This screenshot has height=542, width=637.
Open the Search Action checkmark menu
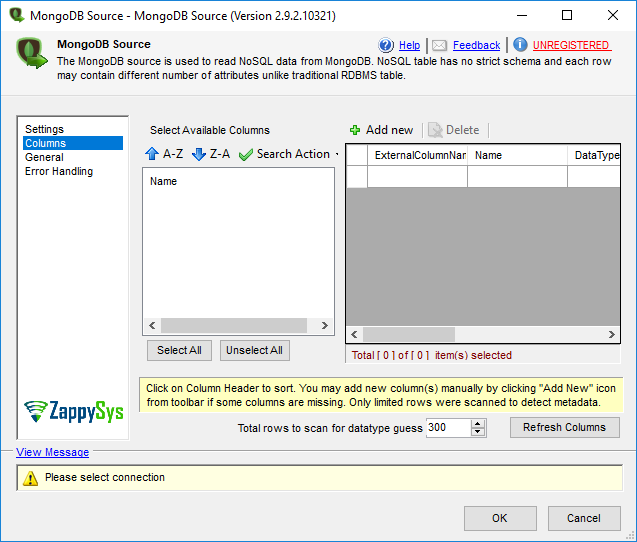point(246,154)
